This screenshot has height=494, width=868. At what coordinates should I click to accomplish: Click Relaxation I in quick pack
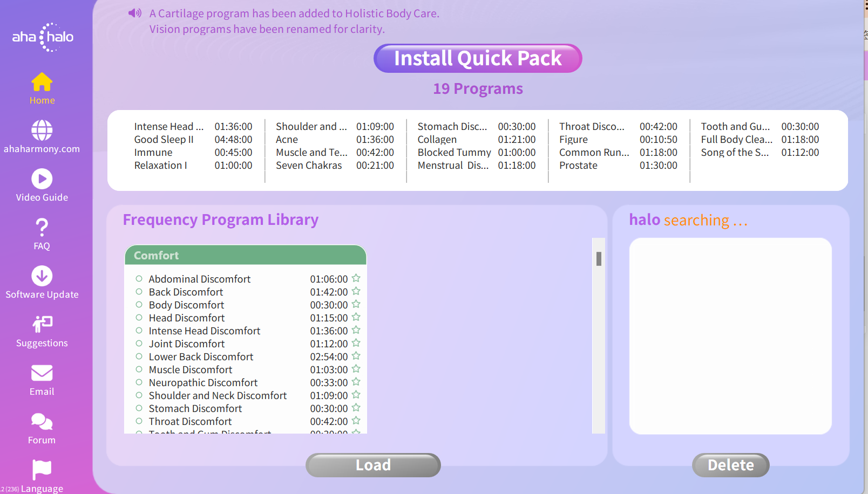tap(161, 166)
